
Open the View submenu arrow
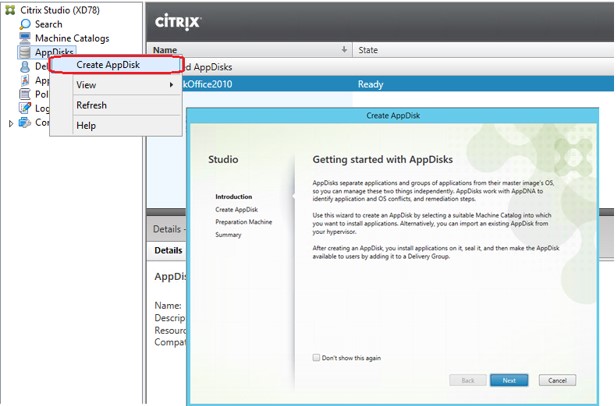171,85
